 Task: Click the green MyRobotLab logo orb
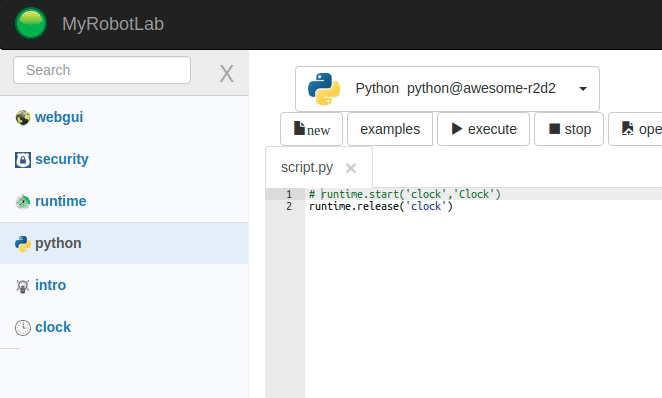31,23
